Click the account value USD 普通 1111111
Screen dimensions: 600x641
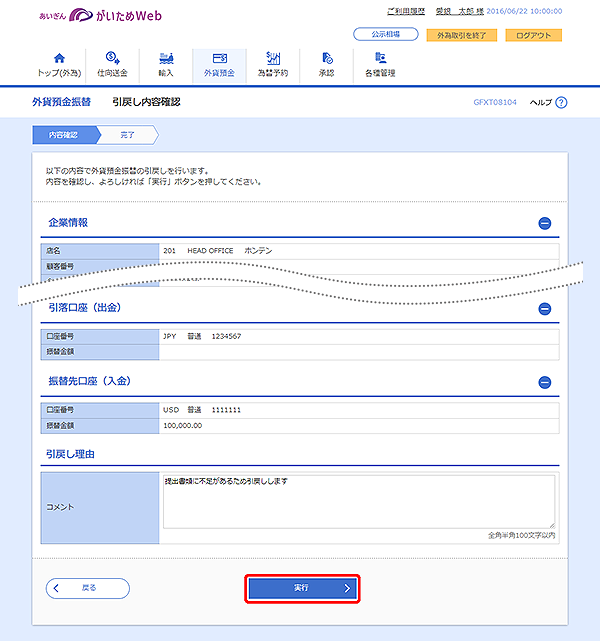point(202,410)
